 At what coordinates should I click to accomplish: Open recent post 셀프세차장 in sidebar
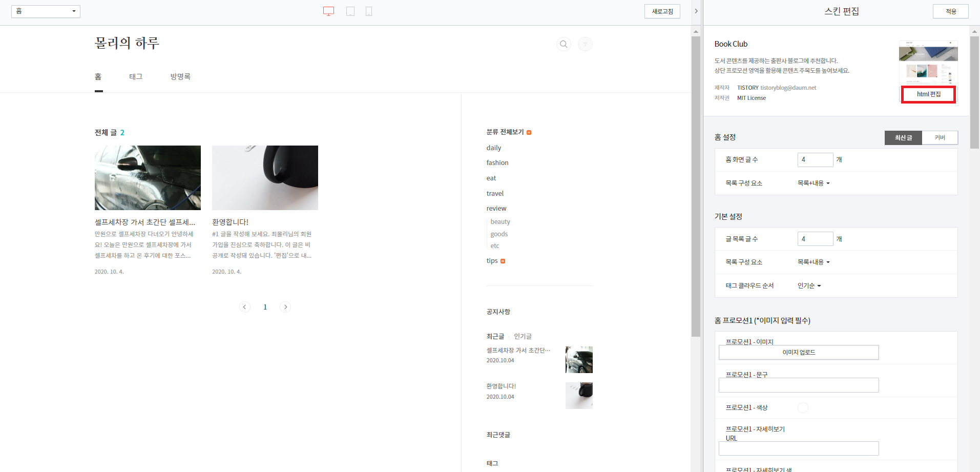[x=518, y=350]
